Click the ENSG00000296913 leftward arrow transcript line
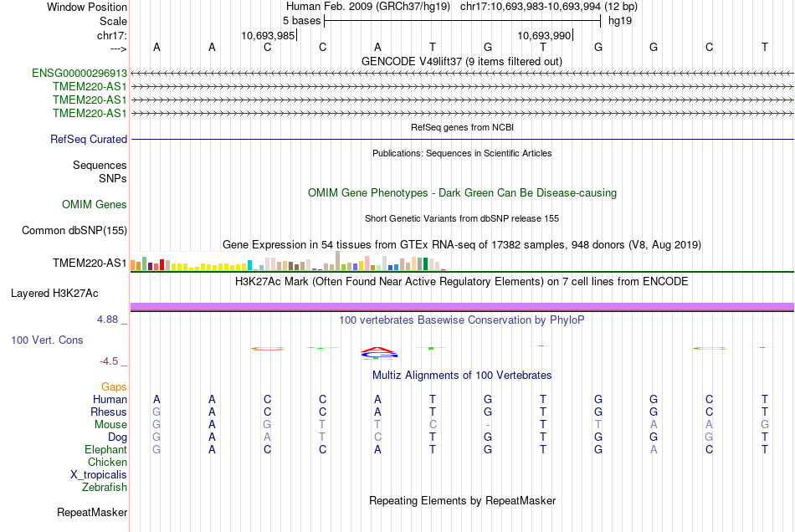Viewport: 795px width, 532px height. [462, 74]
